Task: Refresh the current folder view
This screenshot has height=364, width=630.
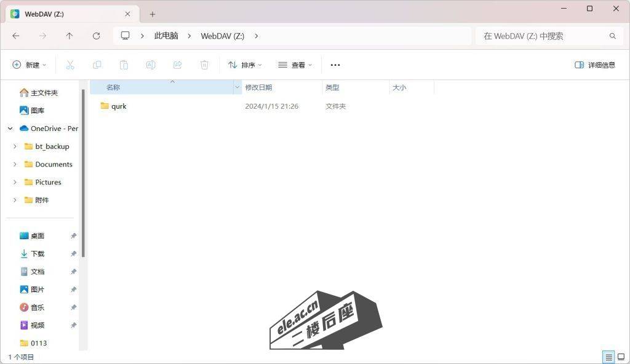Action: pyautogui.click(x=96, y=36)
